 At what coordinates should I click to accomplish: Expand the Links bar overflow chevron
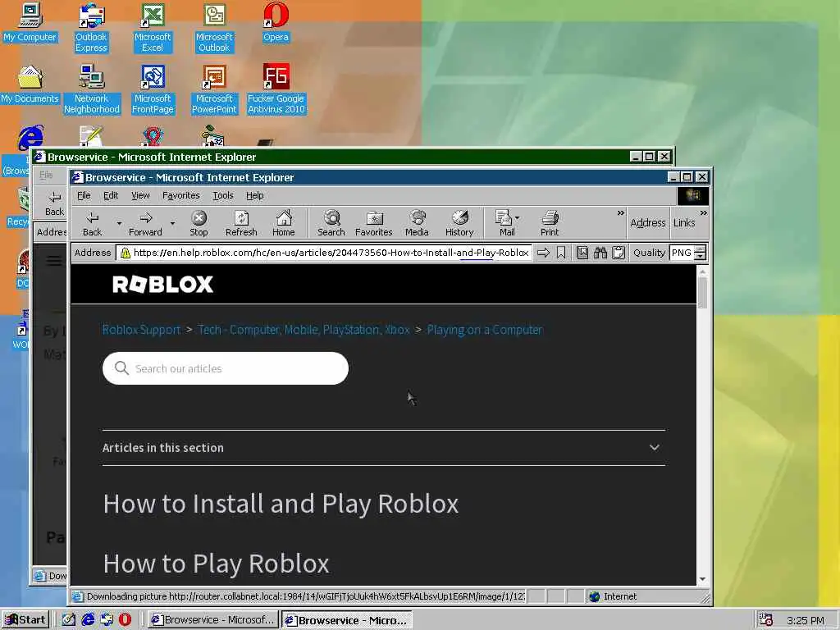(703, 213)
